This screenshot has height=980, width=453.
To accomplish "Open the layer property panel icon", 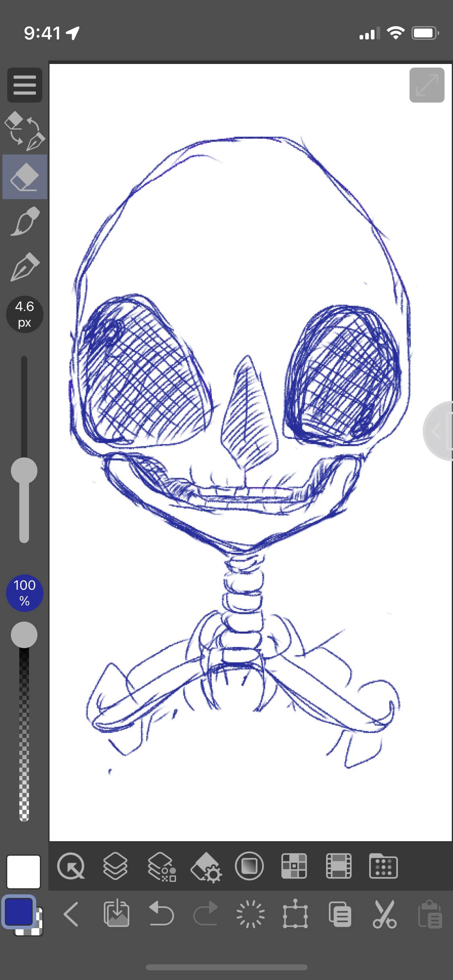I will (161, 867).
